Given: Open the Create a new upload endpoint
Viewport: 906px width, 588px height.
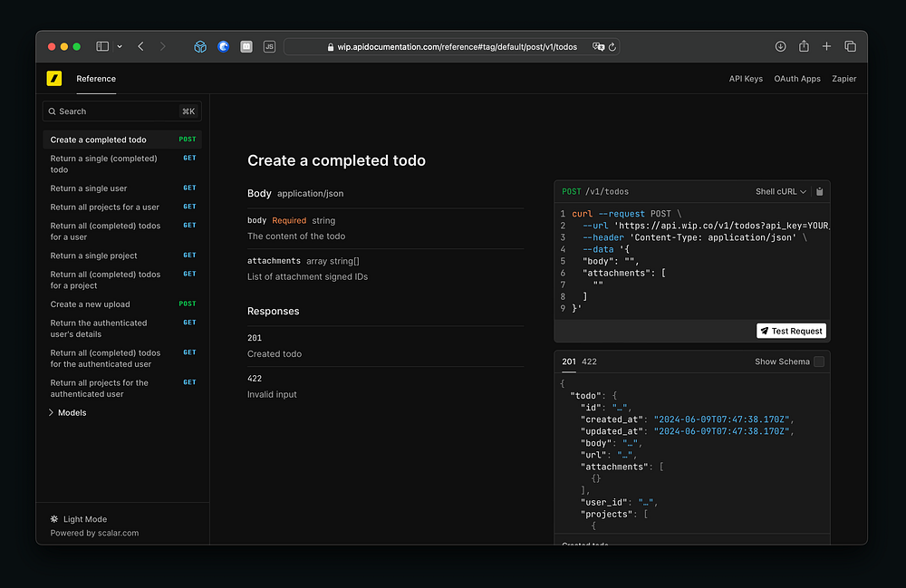Looking at the screenshot, I should click(91, 304).
